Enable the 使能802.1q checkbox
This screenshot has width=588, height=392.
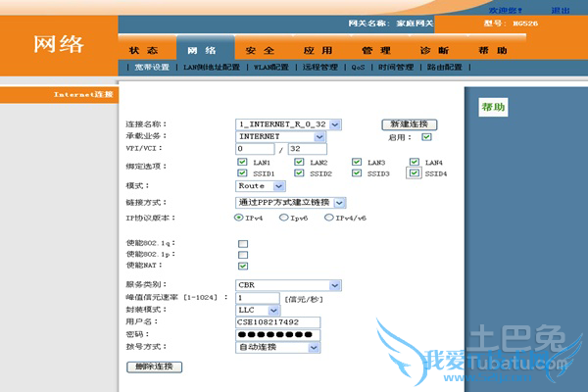click(243, 244)
